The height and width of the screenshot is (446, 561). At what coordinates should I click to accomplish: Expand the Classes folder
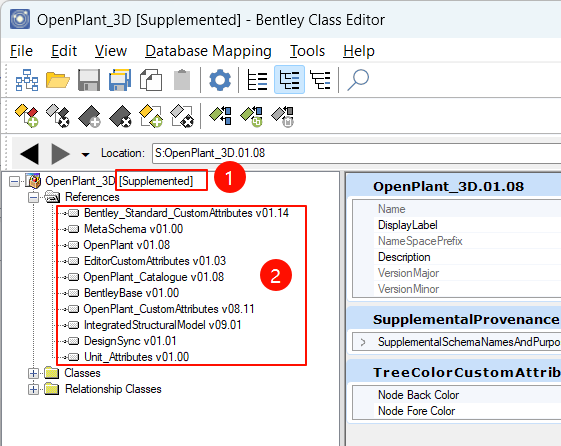pos(33,373)
